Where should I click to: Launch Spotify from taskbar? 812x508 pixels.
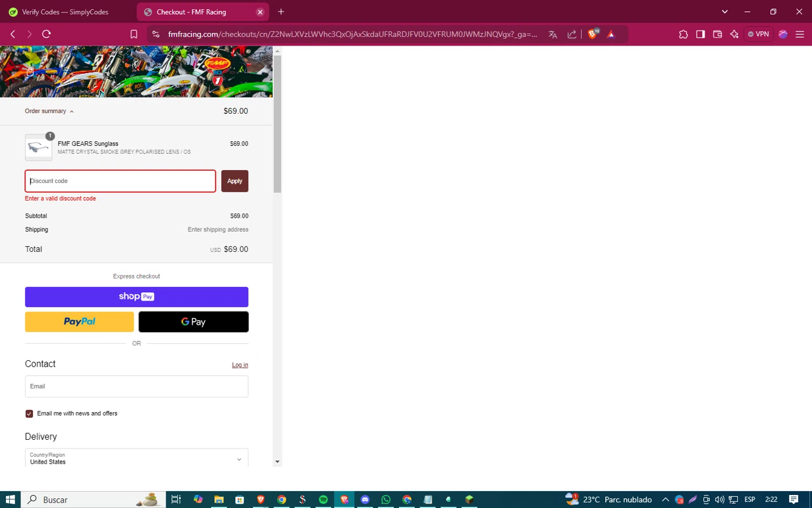coord(323,499)
